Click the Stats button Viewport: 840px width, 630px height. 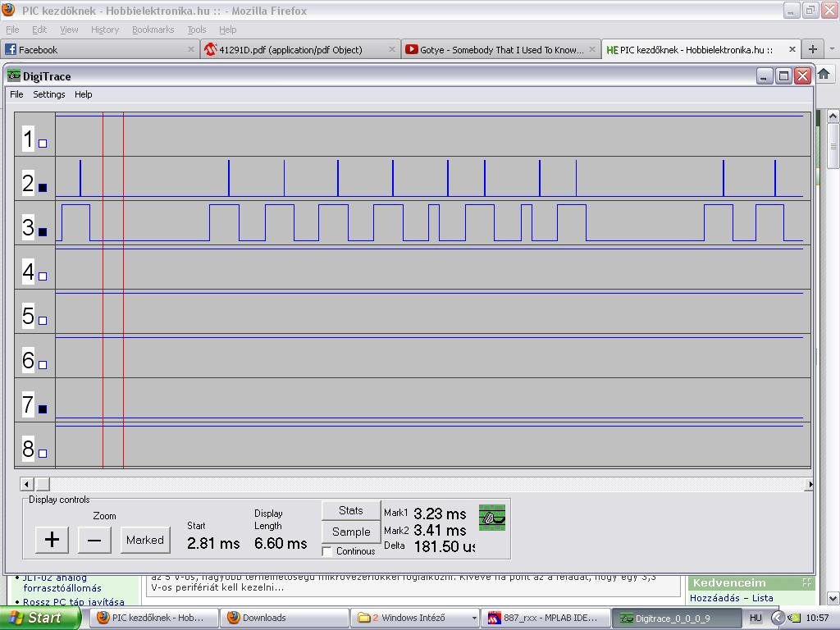pos(351,510)
